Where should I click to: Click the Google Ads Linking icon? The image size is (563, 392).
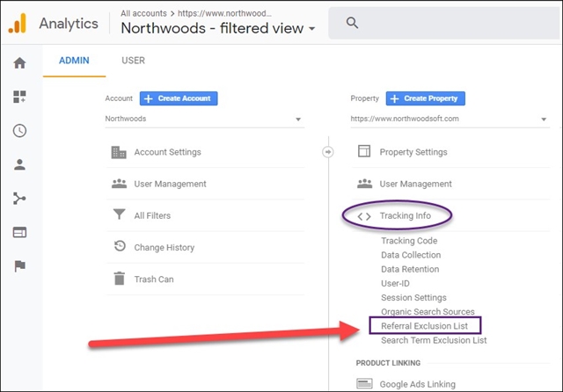pyautogui.click(x=364, y=383)
